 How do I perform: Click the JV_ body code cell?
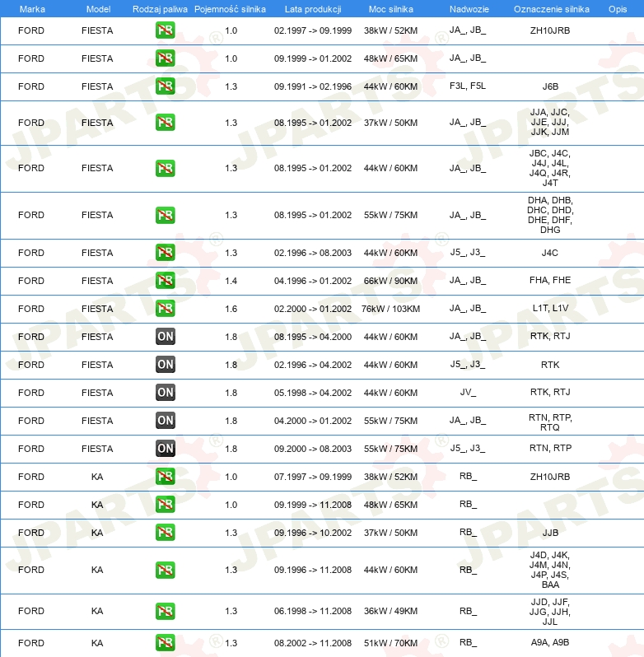click(x=468, y=392)
